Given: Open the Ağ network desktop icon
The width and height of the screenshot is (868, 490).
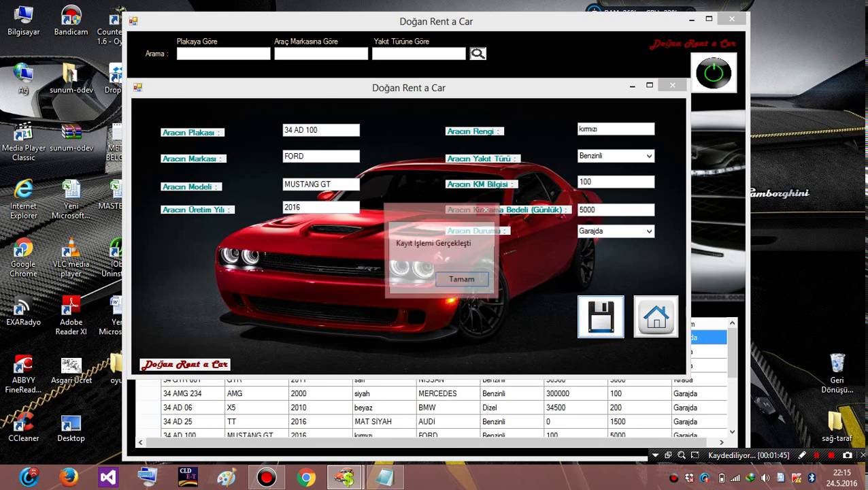Looking at the screenshot, I should [x=23, y=79].
